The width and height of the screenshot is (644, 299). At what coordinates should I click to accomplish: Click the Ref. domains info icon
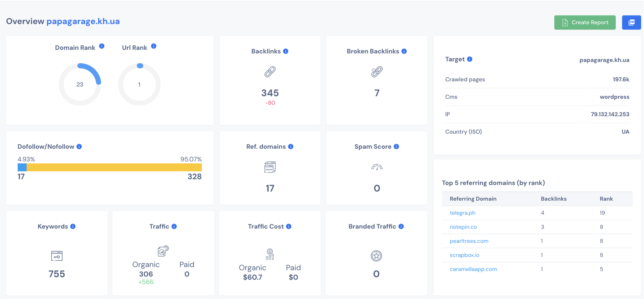tap(291, 147)
